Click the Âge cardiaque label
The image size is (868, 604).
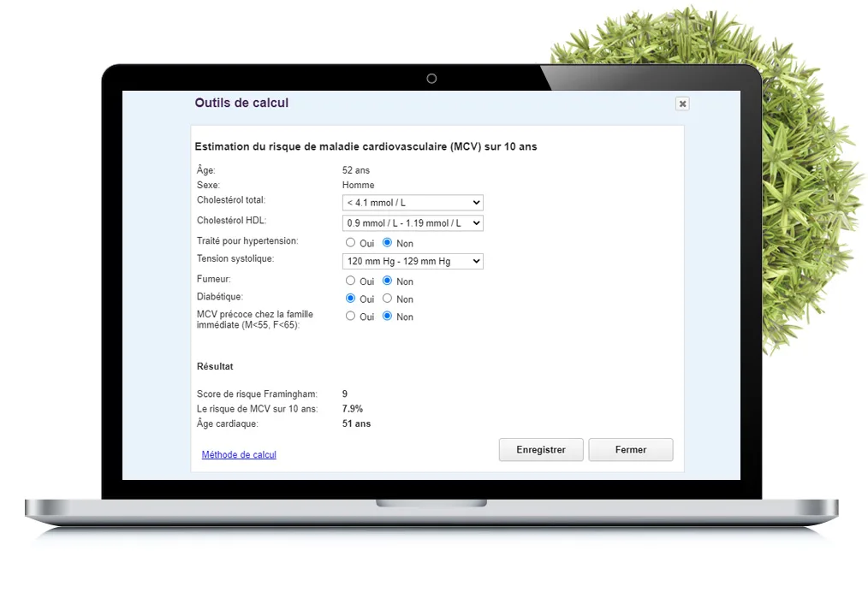[227, 423]
